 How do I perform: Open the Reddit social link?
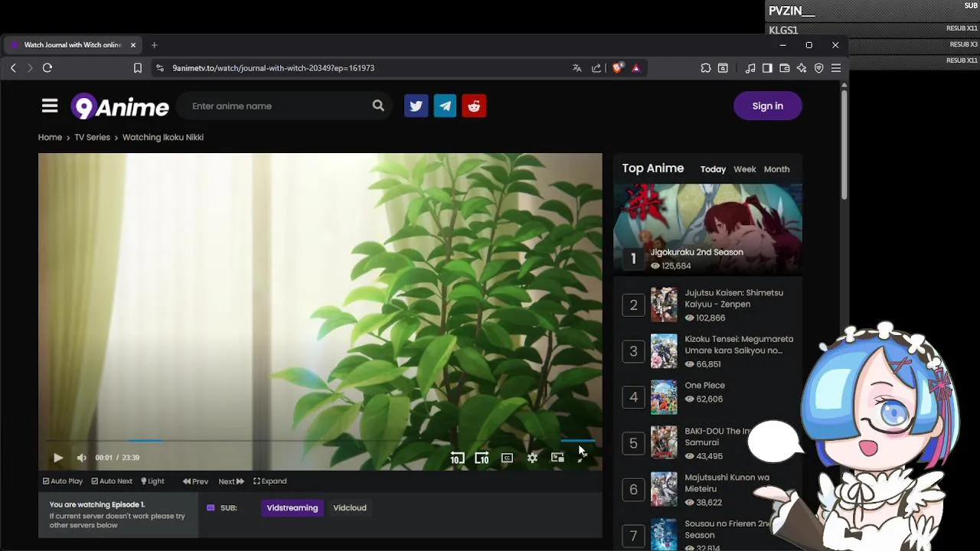click(474, 106)
